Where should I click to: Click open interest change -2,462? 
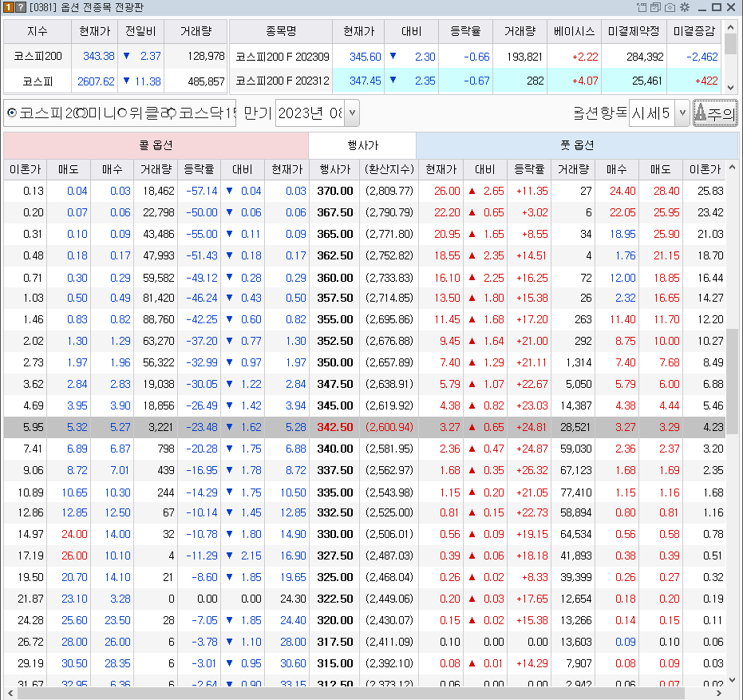click(702, 57)
